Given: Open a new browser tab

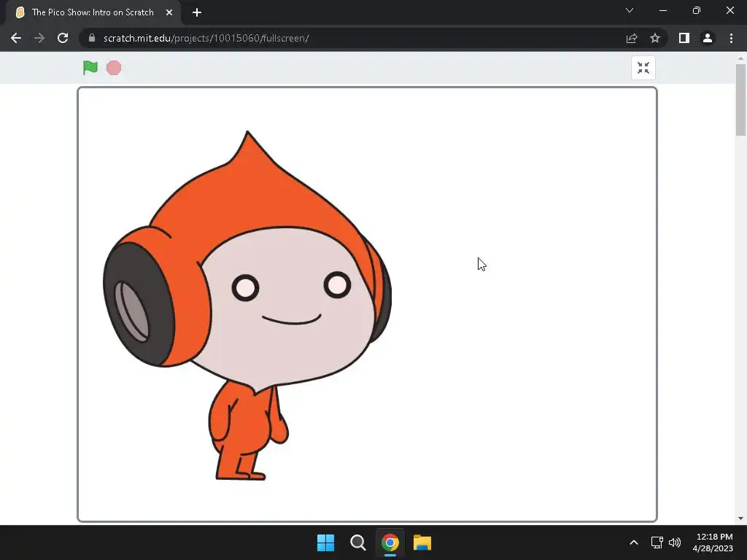Looking at the screenshot, I should 197,12.
